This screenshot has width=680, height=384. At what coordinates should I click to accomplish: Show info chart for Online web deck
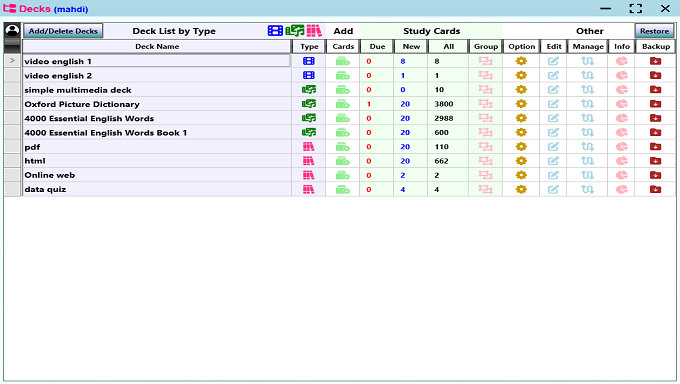click(621, 175)
